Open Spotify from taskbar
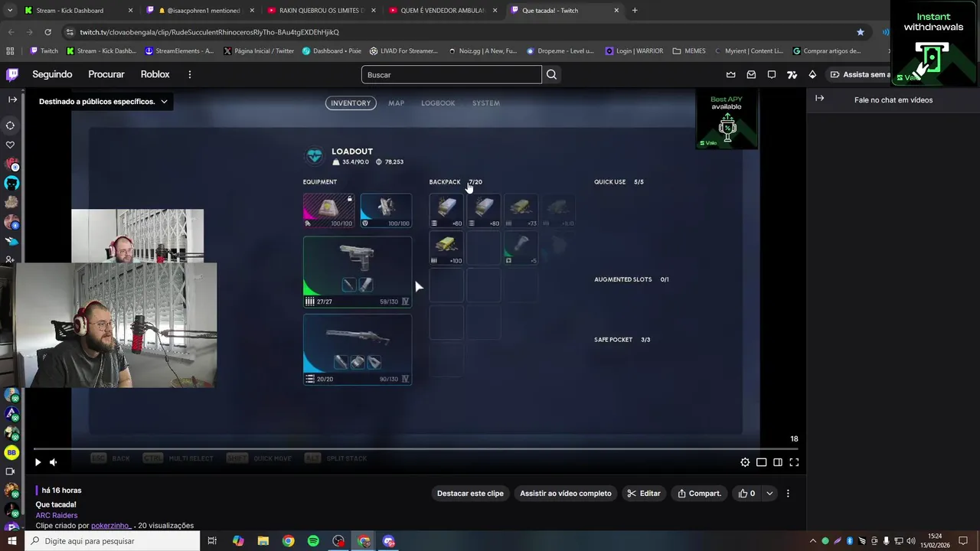Screen dimensions: 980x551 click(x=313, y=541)
